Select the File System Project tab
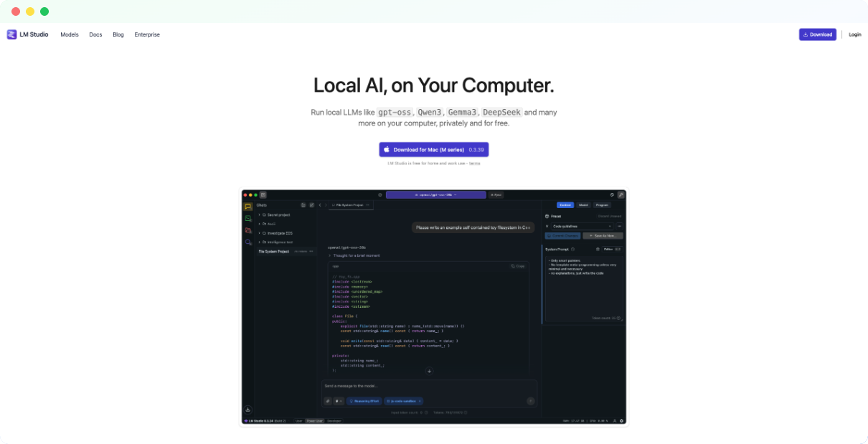Viewport: 868px width, 444px height. tap(351, 205)
